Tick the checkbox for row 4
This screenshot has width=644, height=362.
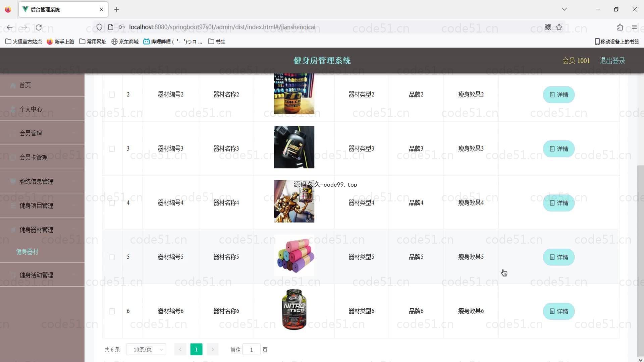tap(112, 203)
